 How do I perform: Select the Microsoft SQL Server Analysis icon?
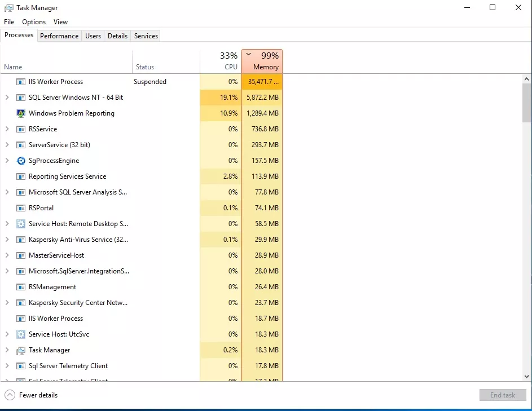21,192
